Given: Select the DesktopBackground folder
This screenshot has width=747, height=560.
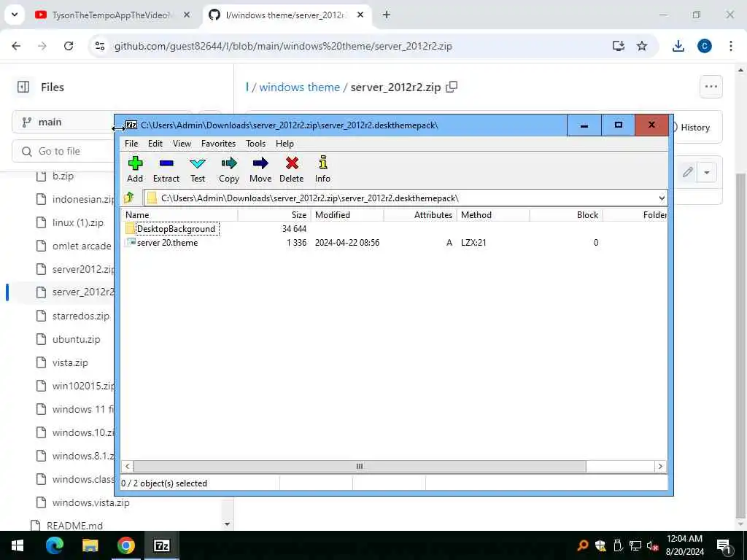Looking at the screenshot, I should 176,228.
